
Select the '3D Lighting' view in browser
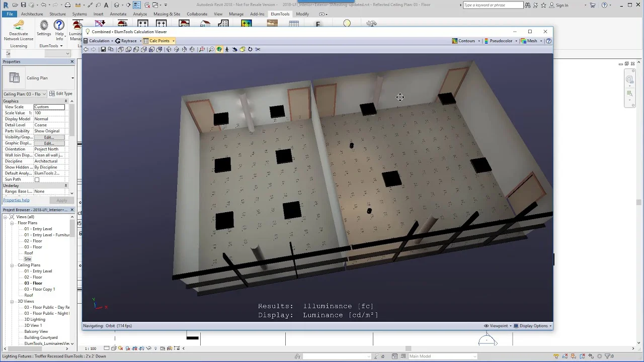click(x=35, y=319)
